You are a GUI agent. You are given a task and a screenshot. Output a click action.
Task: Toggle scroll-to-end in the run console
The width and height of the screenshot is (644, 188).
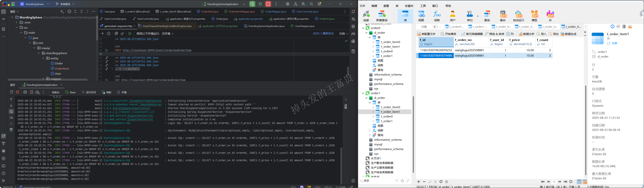coord(11,117)
